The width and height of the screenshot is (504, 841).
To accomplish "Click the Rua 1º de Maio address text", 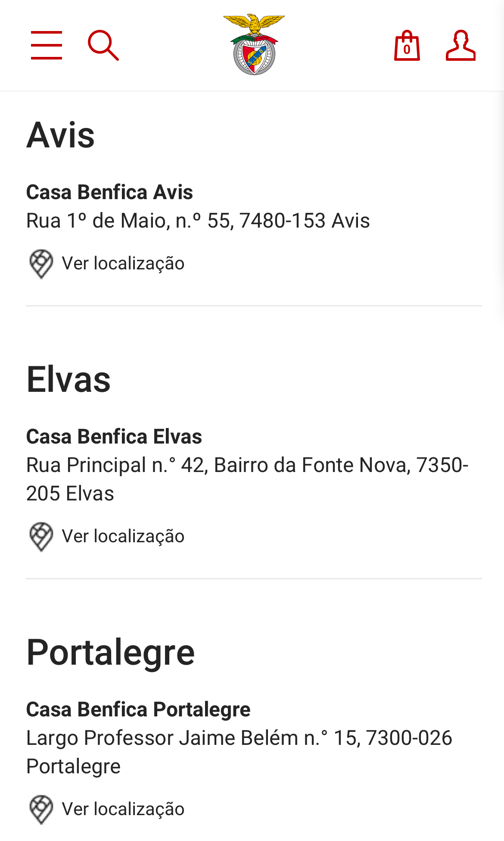I will click(x=198, y=221).
